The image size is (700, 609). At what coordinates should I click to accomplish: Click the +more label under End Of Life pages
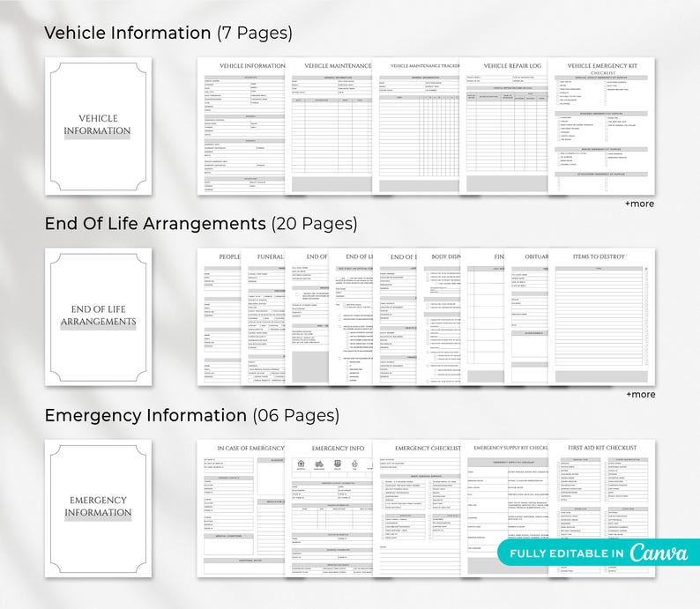coord(640,395)
